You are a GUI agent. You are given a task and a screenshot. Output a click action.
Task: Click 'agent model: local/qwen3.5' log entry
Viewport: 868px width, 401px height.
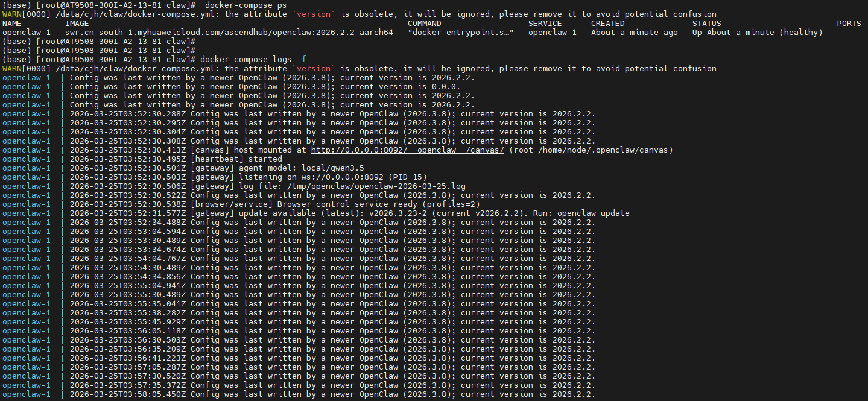(x=302, y=168)
